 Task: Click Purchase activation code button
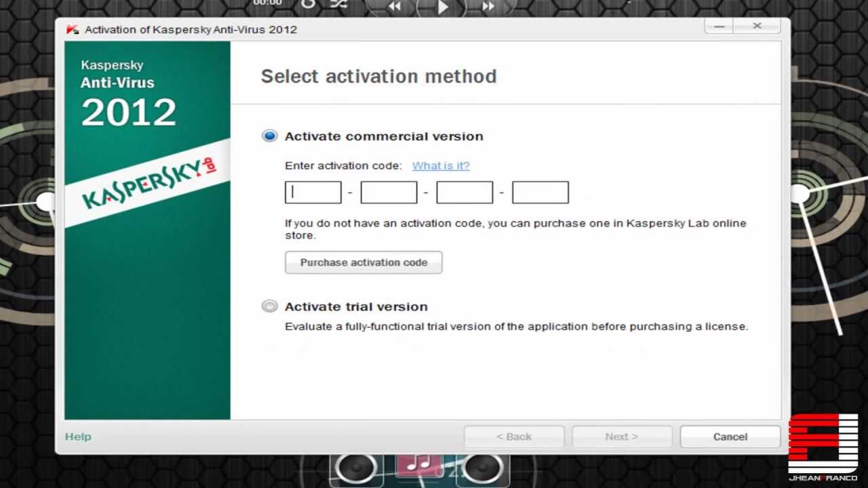pyautogui.click(x=363, y=262)
